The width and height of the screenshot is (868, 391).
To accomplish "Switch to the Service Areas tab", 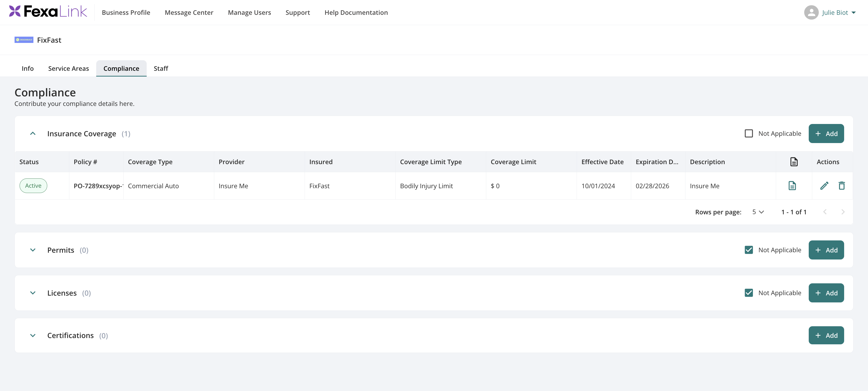I will 68,68.
